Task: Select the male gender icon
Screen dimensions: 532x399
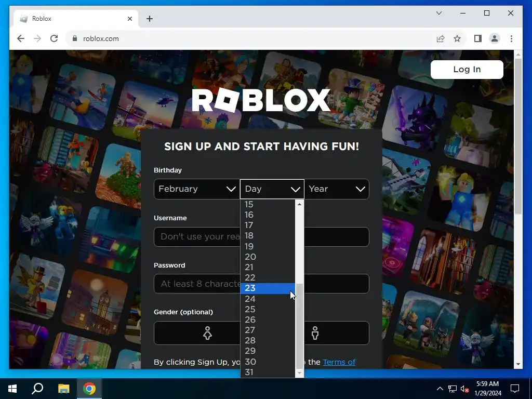Action: [x=315, y=333]
